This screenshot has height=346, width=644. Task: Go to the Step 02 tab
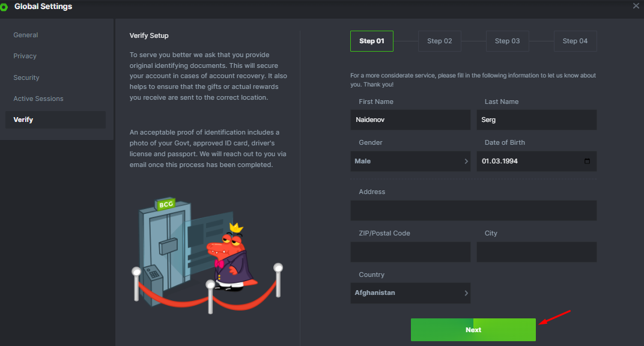point(440,41)
